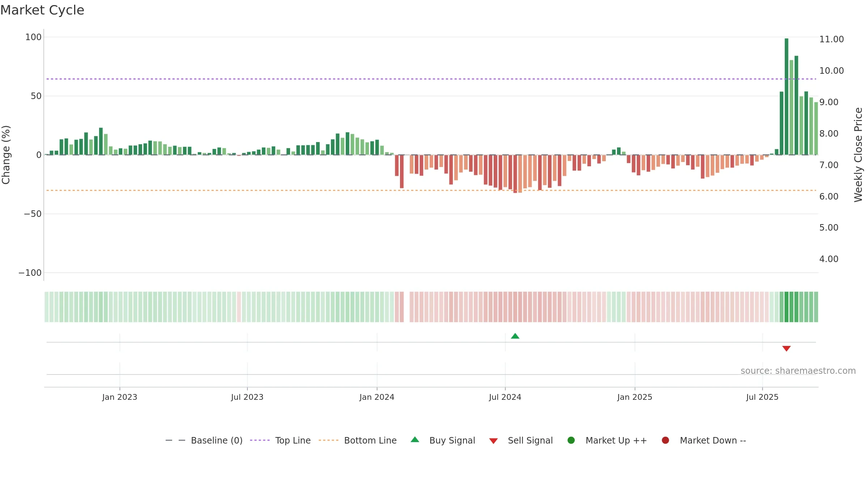868x488 pixels.
Task: Select the red sell signal marker after Jul 2025
Action: 786,348
